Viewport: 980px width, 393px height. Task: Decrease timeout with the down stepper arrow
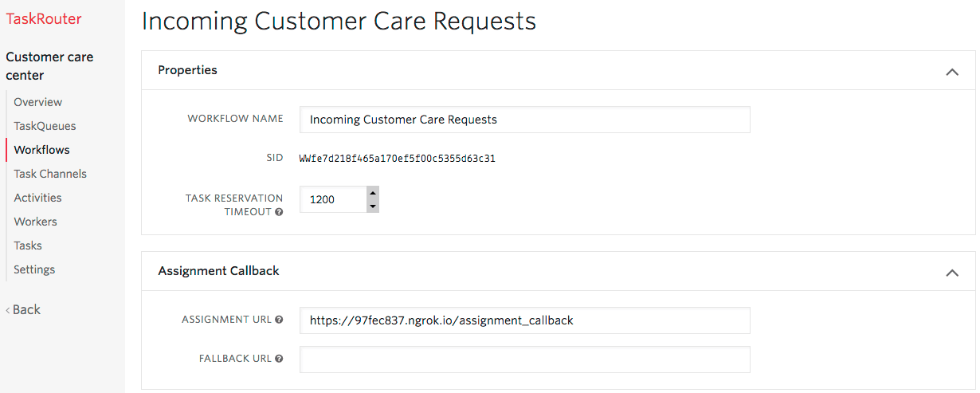(x=372, y=206)
